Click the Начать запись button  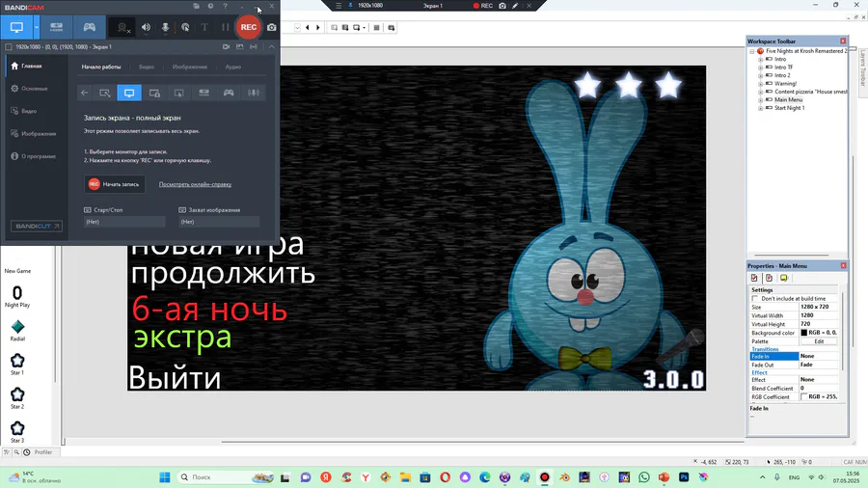click(x=115, y=184)
